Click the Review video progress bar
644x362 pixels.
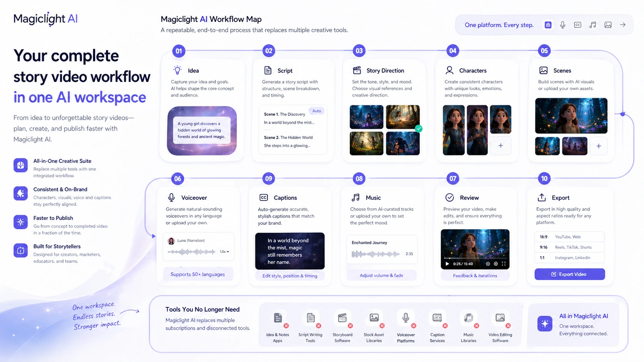tap(475, 258)
